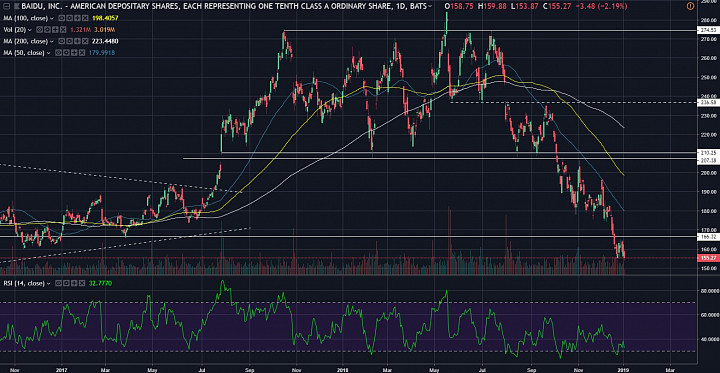Click the MA 200 value 223.4480

tap(105, 41)
